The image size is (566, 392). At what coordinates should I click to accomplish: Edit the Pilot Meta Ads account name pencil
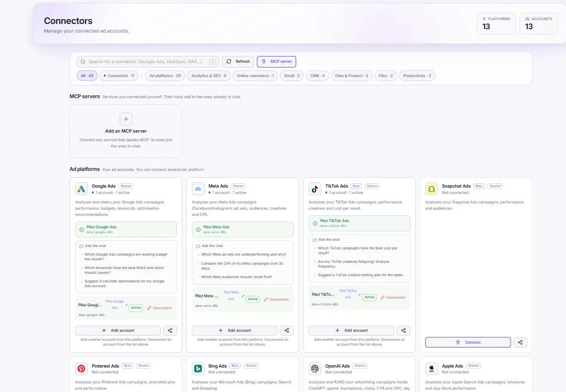tap(243, 296)
